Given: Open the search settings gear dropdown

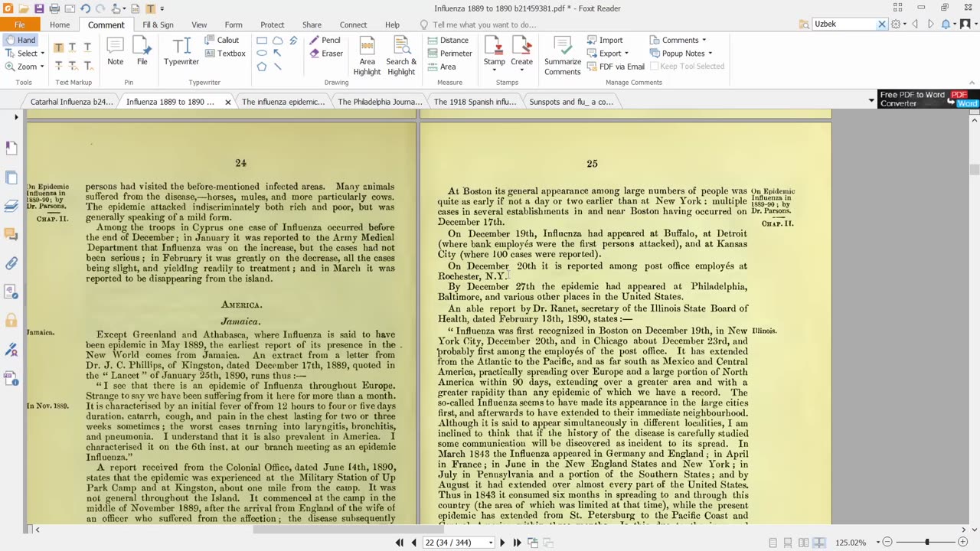Looking at the screenshot, I should point(899,24).
